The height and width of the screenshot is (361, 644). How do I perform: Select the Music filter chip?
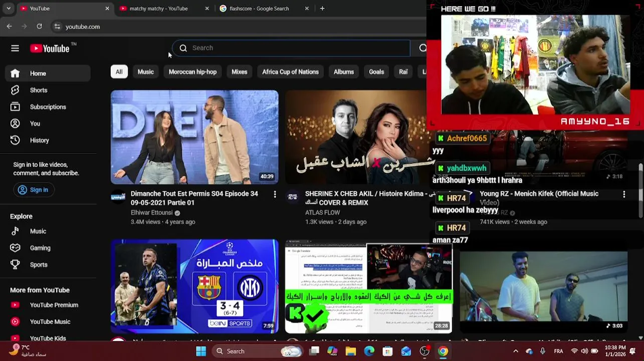tap(145, 72)
